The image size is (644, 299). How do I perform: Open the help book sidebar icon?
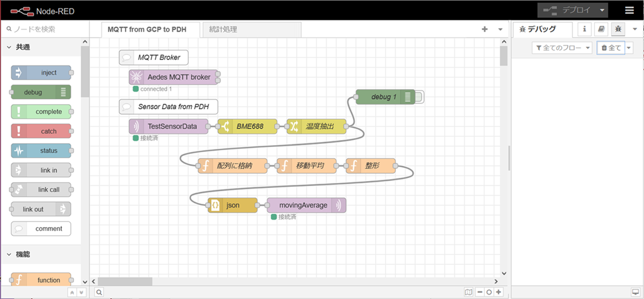coord(601,29)
